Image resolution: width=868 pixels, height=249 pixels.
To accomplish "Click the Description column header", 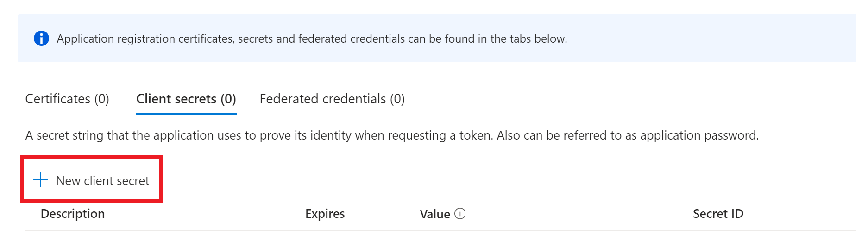I will point(73,214).
